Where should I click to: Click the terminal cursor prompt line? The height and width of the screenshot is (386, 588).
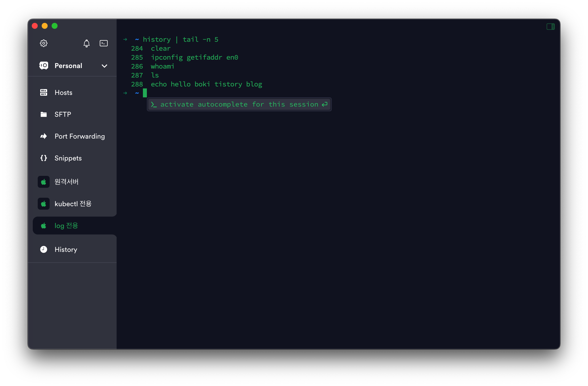145,93
